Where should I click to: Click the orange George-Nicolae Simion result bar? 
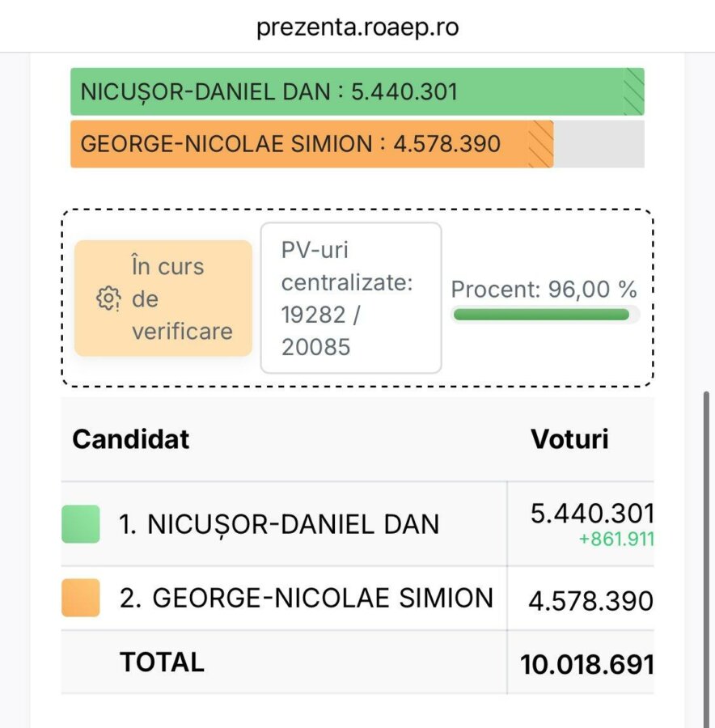[x=312, y=144]
